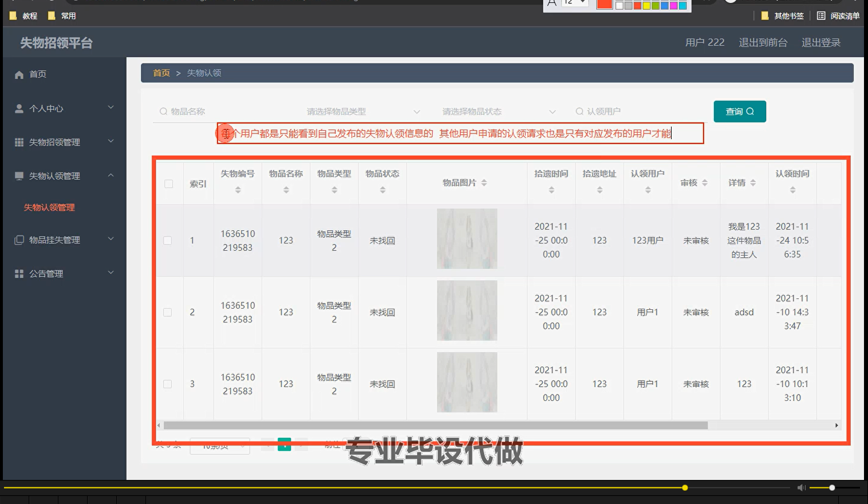Pick the magenta color swatch
Image resolution: width=868 pixels, height=504 pixels.
[674, 6]
